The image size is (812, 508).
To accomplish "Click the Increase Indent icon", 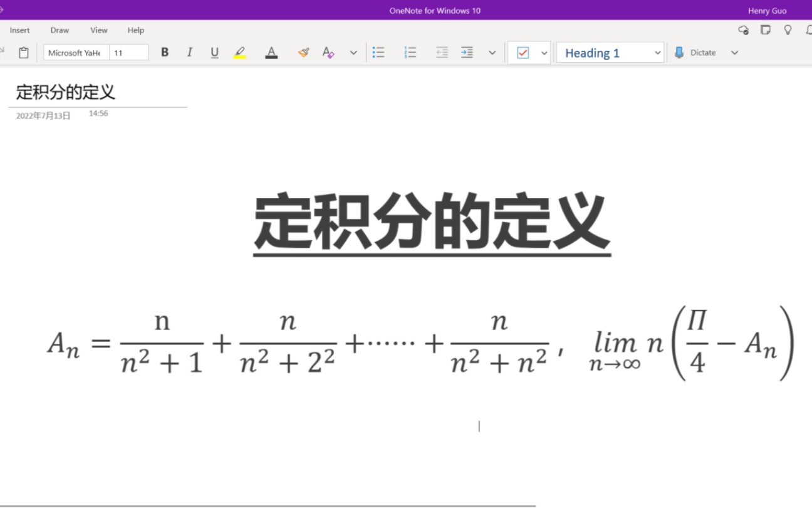I will (x=467, y=53).
